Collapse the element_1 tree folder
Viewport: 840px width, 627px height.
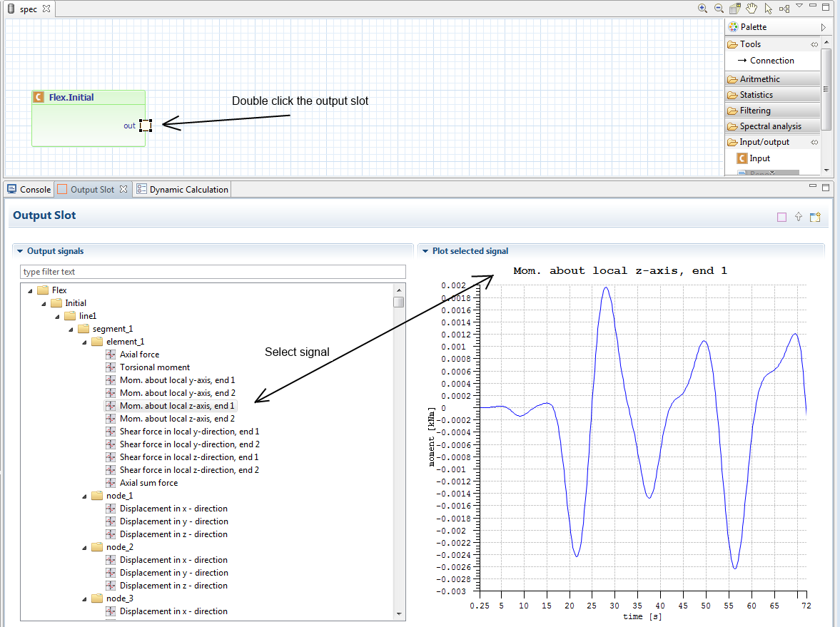pos(84,342)
